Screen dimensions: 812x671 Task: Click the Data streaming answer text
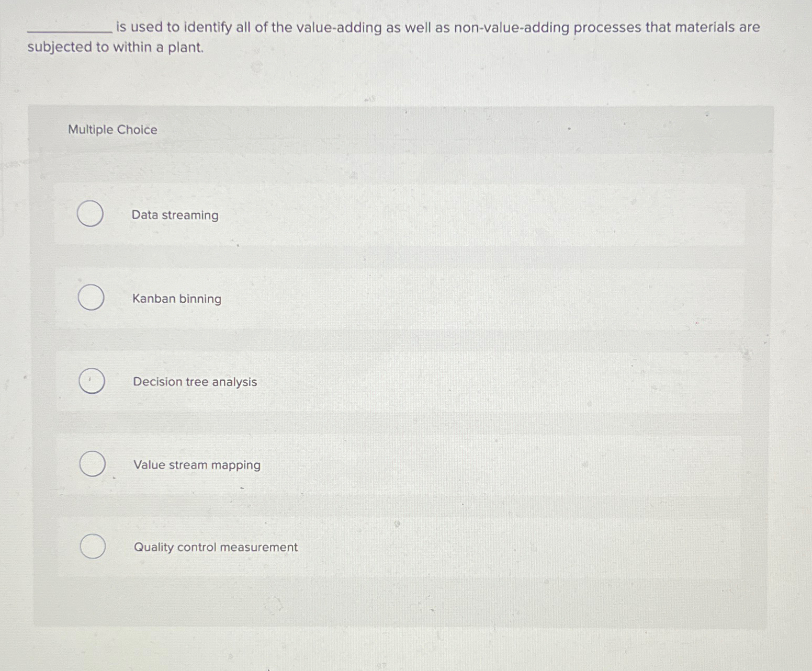tap(175, 215)
